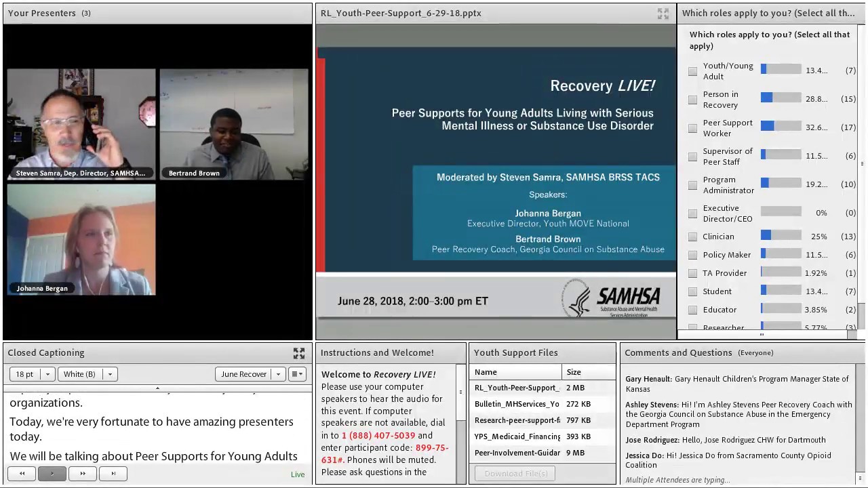The height and width of the screenshot is (488, 868).
Task: Select the Peer-Involvement-Guidance file row
Action: [x=542, y=453]
